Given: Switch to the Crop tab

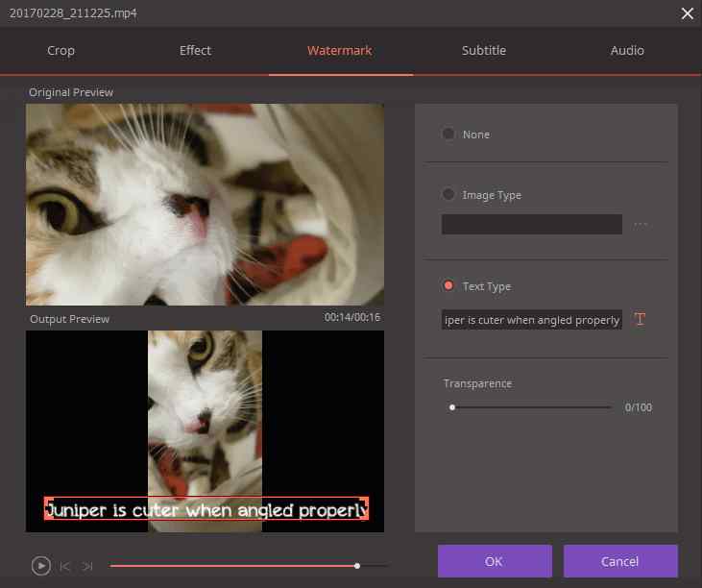Looking at the screenshot, I should (61, 51).
